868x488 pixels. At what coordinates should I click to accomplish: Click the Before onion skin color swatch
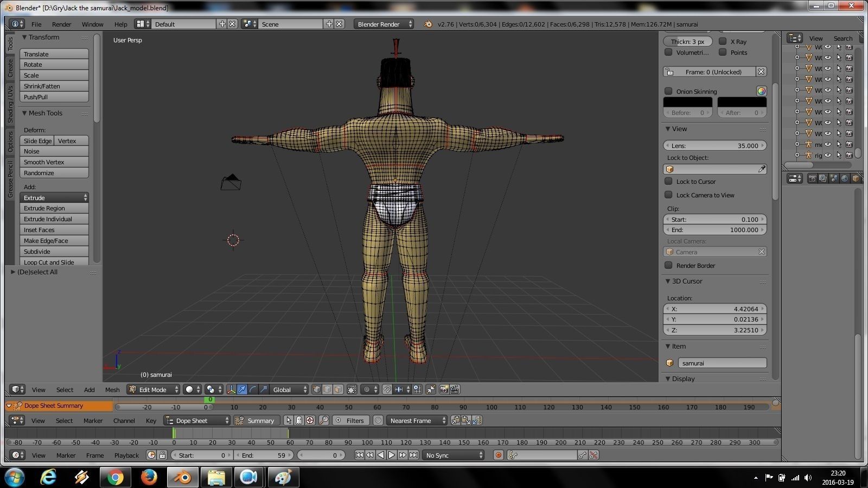pyautogui.click(x=687, y=102)
